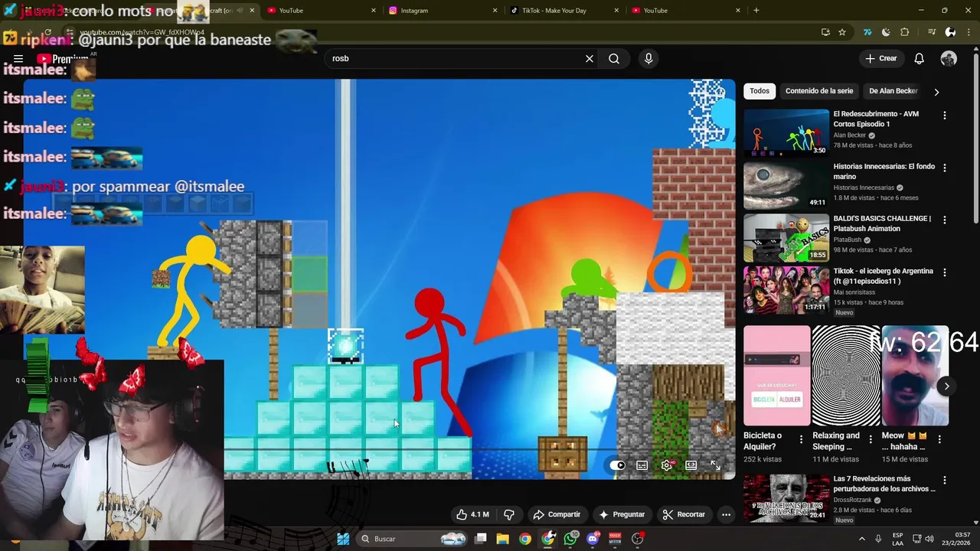Click the taskbar Buscar search box
The image size is (980, 551).
(413, 539)
